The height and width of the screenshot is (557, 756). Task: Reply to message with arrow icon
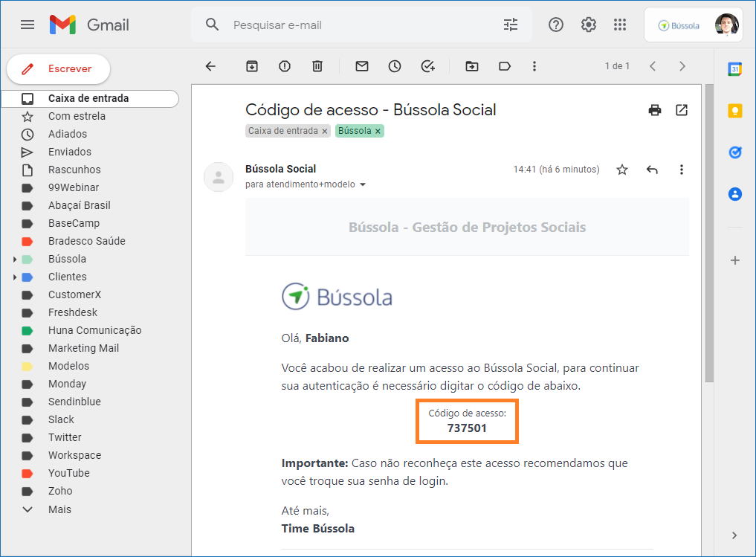click(x=652, y=170)
